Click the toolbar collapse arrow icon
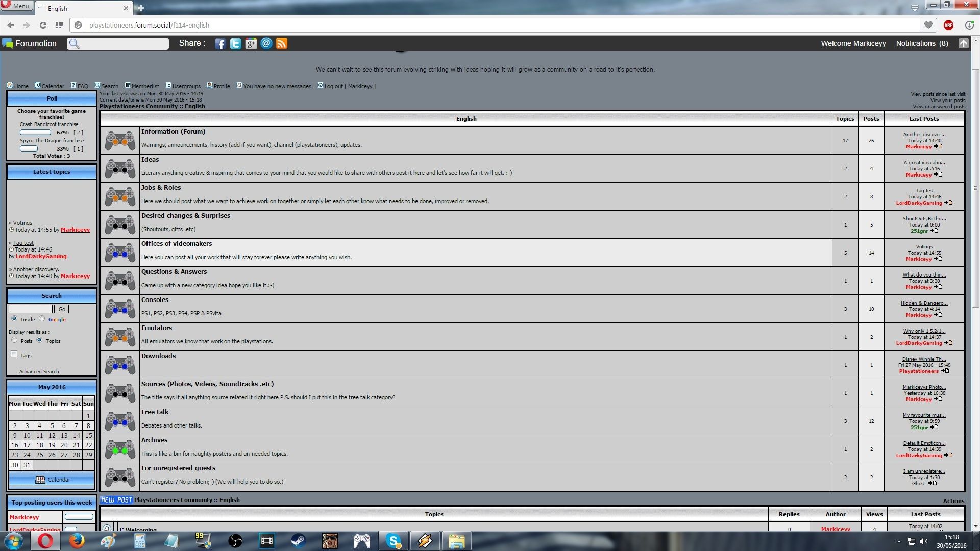Screen dimensions: 980x551 click(963, 43)
